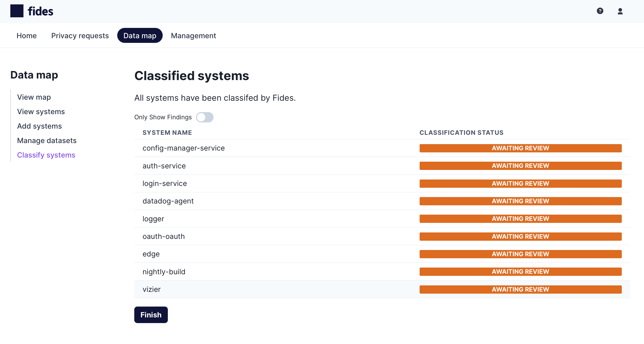Enable the Only Show Findings toggle

205,117
